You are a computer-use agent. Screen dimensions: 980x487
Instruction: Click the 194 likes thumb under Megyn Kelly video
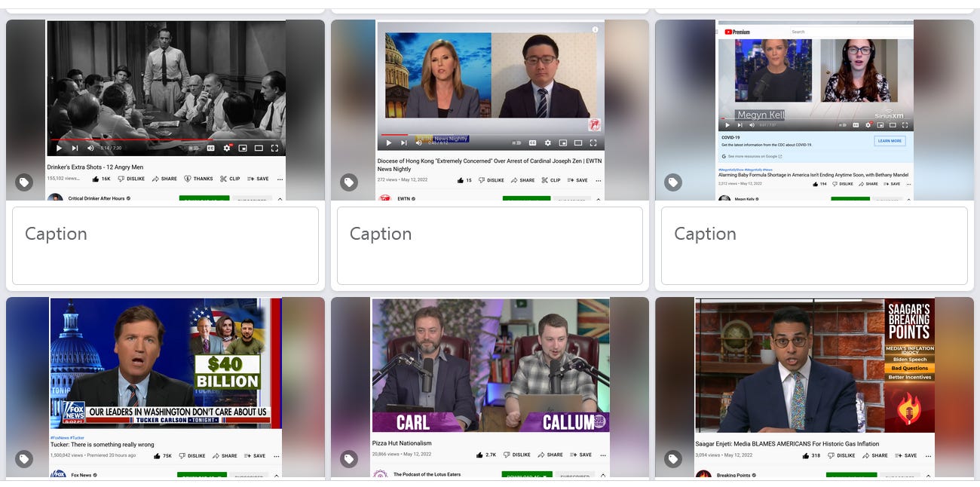(x=819, y=184)
